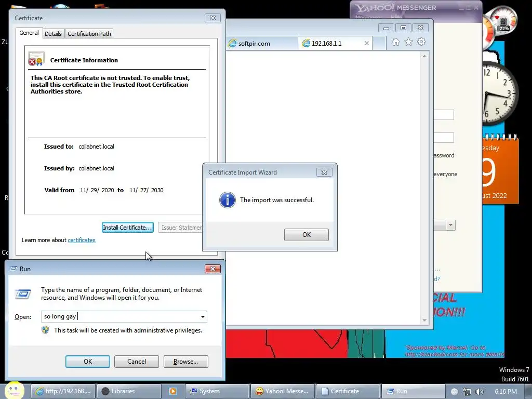Maximize the Internet Explorer window
The width and height of the screenshot is (532, 399).
[403, 28]
